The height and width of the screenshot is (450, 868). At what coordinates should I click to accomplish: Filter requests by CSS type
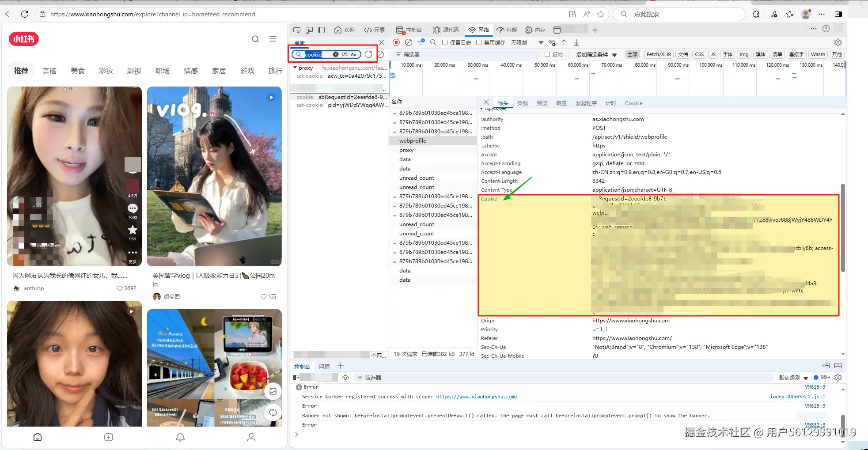[x=699, y=54]
